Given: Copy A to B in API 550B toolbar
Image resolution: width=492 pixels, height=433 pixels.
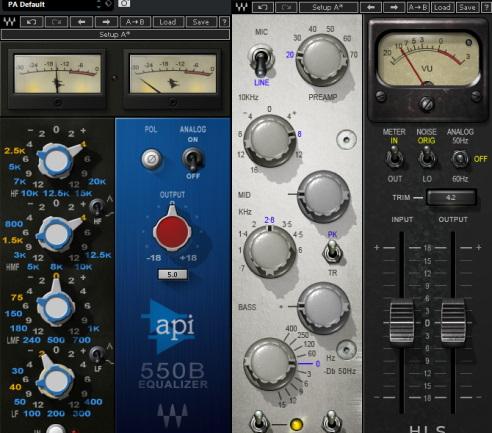Looking at the screenshot, I should click(135, 22).
